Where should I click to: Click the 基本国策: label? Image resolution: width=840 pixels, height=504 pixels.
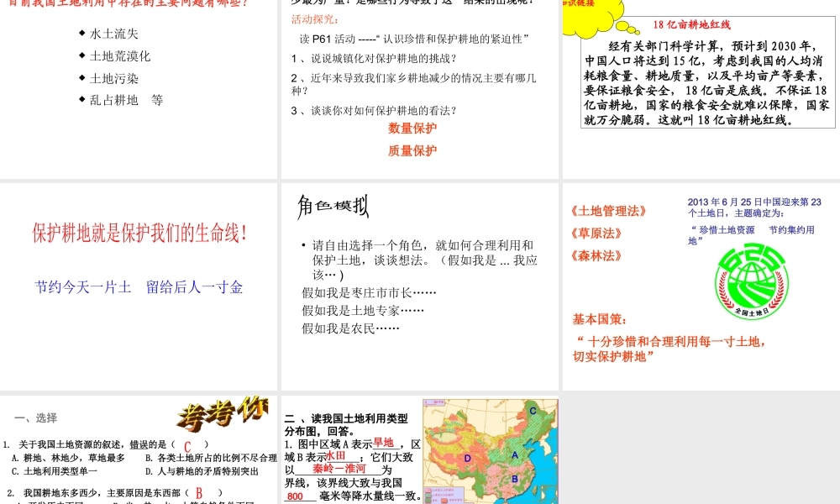coord(600,319)
